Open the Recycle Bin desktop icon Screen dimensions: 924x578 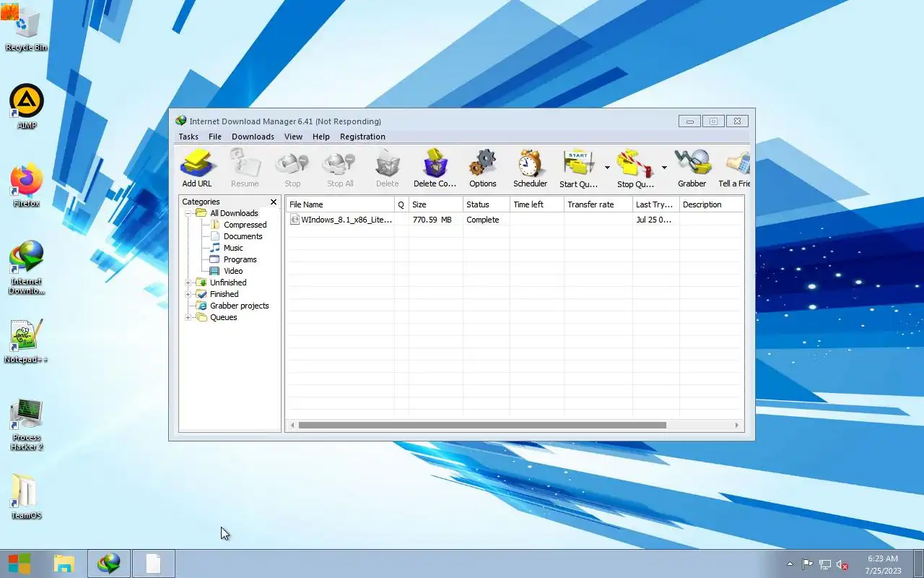pos(27,29)
